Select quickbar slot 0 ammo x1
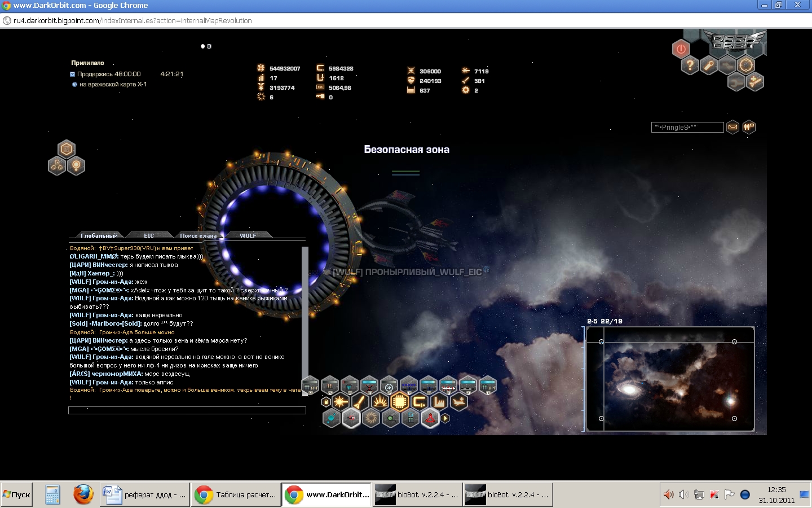Viewport: 812px width, 508px height. [488, 386]
